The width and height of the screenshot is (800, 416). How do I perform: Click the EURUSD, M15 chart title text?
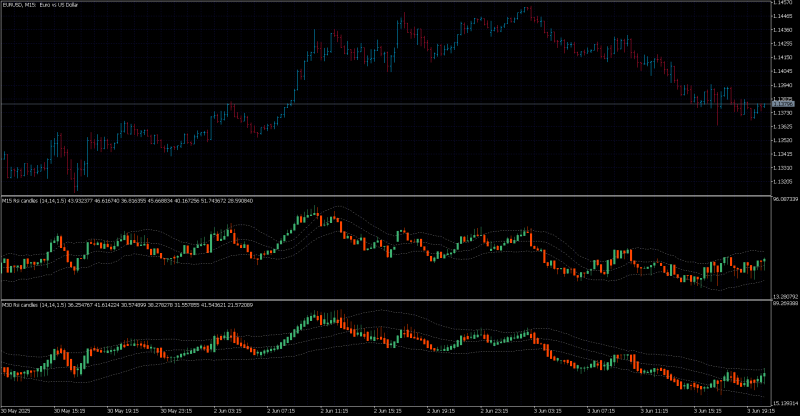click(x=40, y=5)
